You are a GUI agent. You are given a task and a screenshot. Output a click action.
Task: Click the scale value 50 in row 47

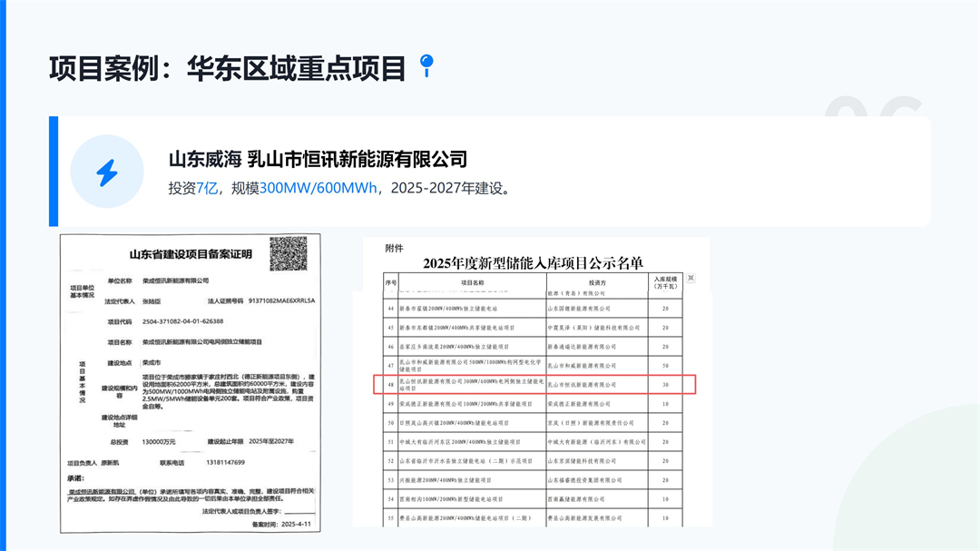coord(666,365)
